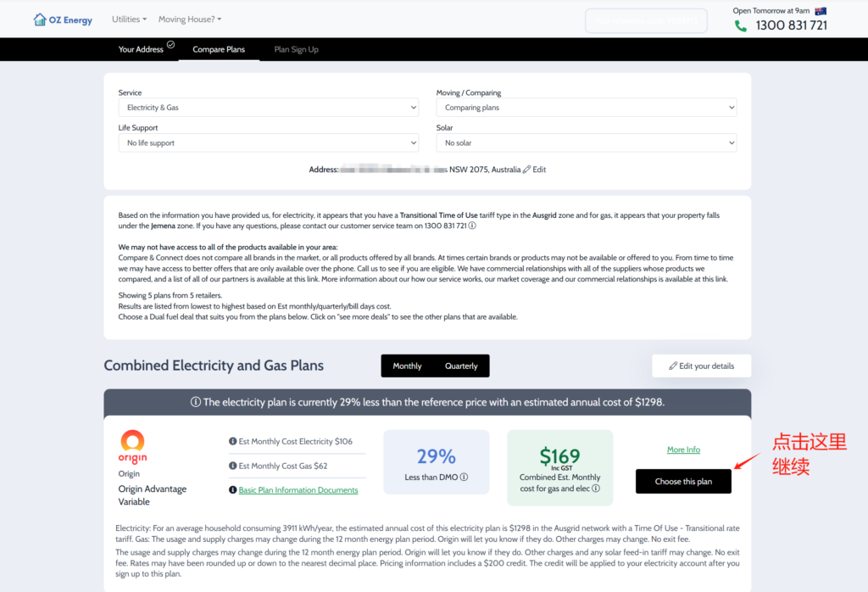Open the Utilities dropdown menu
This screenshot has width=868, height=592.
[x=129, y=20]
